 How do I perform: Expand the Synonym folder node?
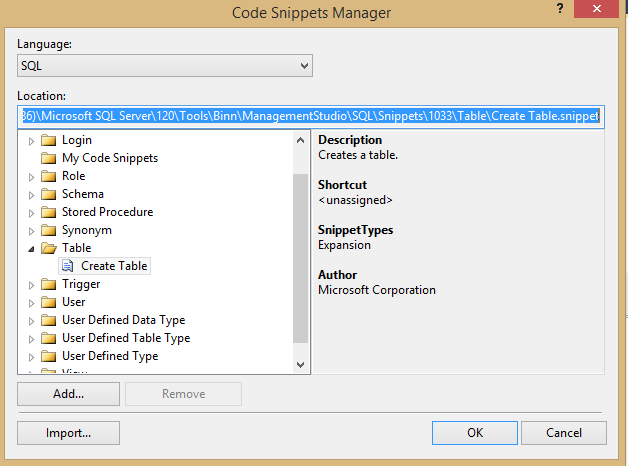pyautogui.click(x=31, y=231)
